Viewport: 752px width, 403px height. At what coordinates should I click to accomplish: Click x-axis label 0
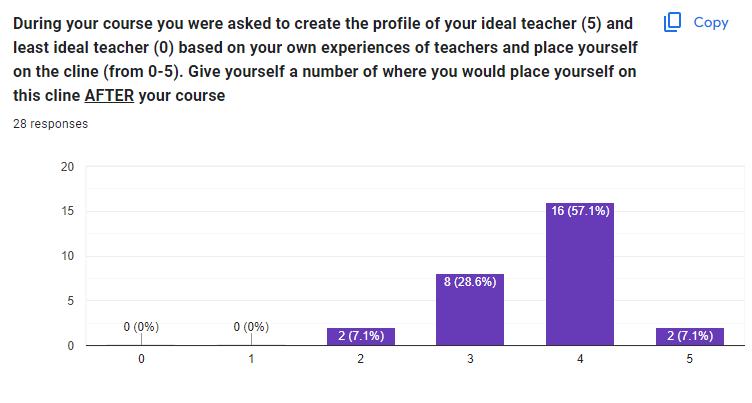(141, 359)
